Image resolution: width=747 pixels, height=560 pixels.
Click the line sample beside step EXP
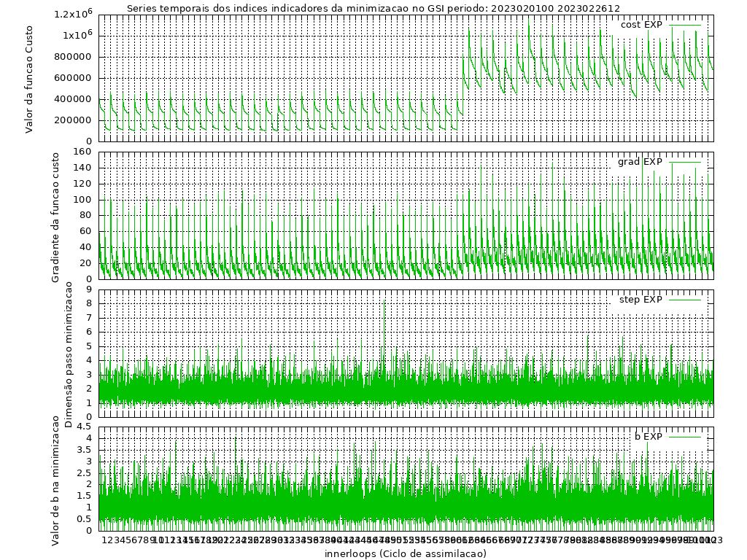click(685, 300)
